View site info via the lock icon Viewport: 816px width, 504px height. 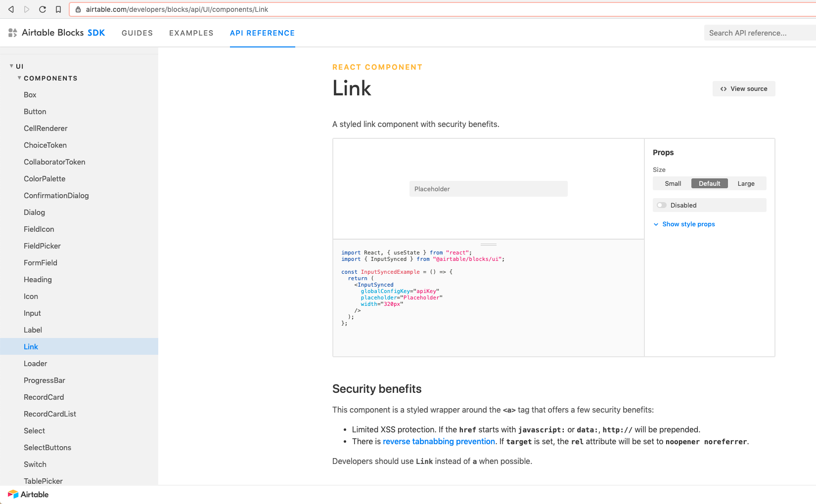click(x=78, y=9)
